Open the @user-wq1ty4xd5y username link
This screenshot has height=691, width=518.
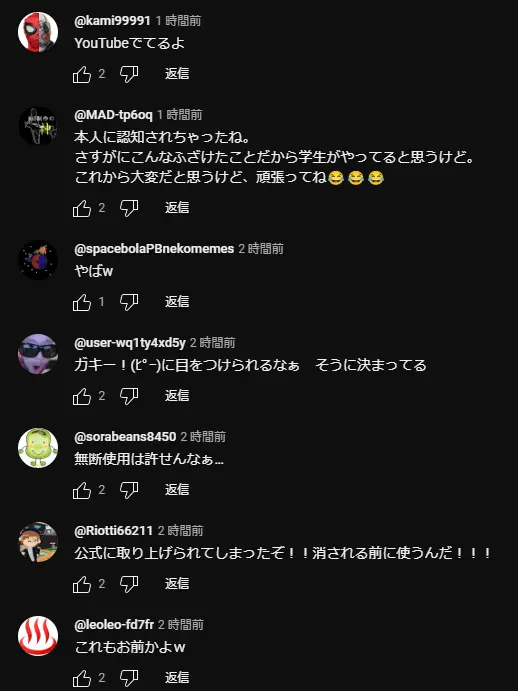[130, 343]
